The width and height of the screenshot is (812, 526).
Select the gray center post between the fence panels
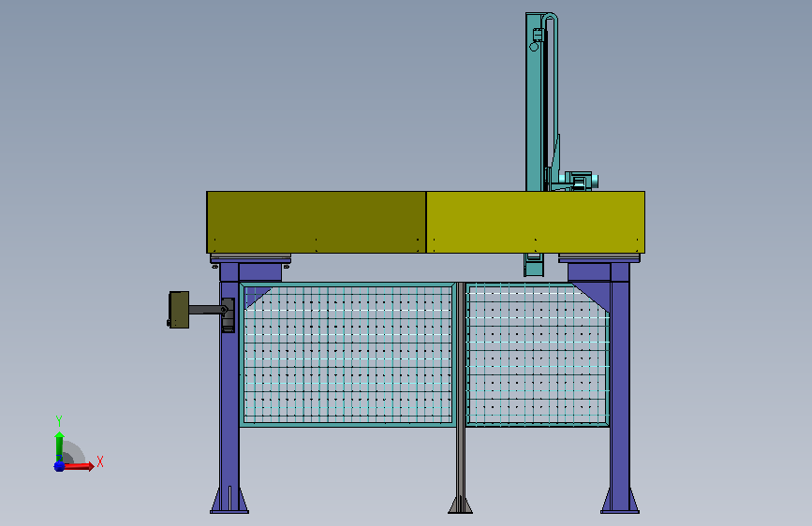(460, 388)
